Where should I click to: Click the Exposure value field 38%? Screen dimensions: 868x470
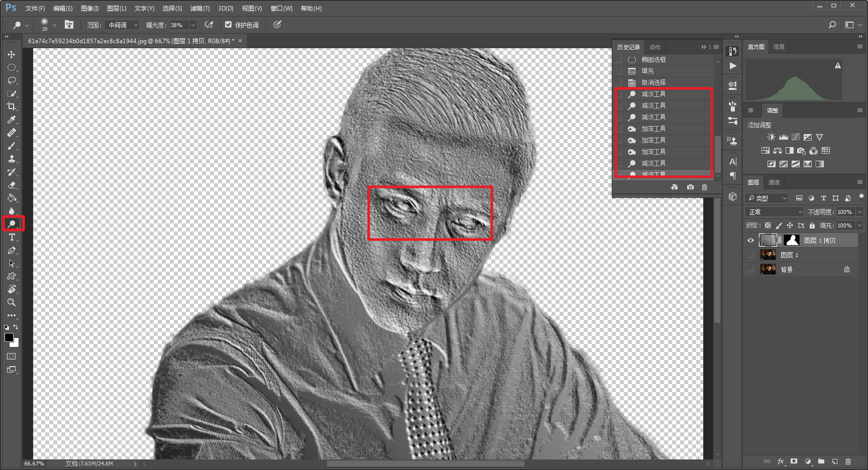pos(178,25)
